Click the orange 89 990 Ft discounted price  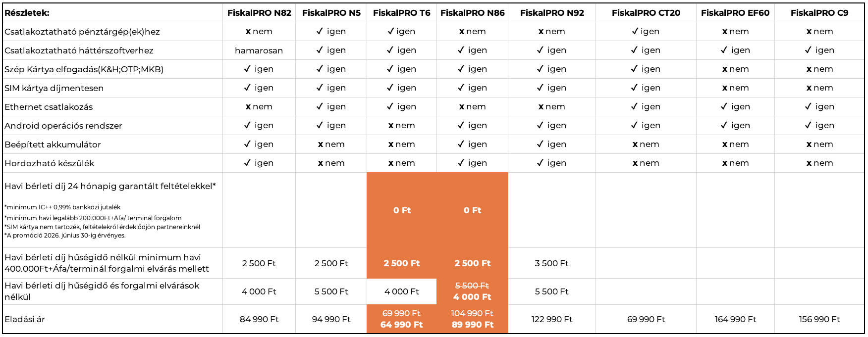(472, 325)
